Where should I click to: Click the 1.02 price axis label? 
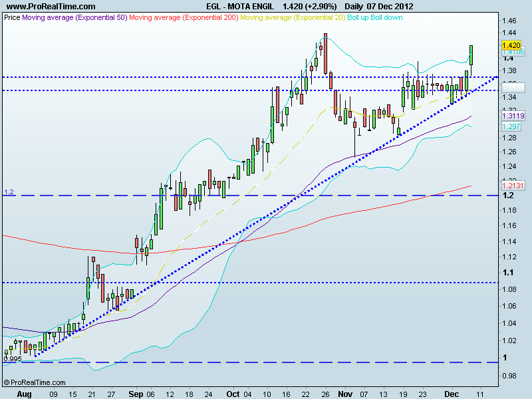click(509, 340)
